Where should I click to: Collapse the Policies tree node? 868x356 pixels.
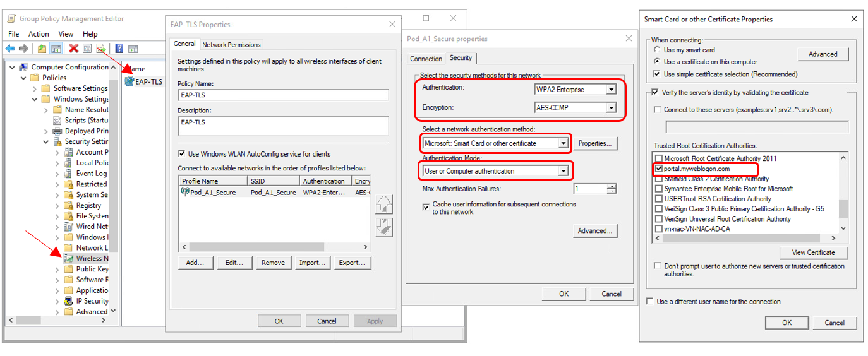click(x=25, y=78)
